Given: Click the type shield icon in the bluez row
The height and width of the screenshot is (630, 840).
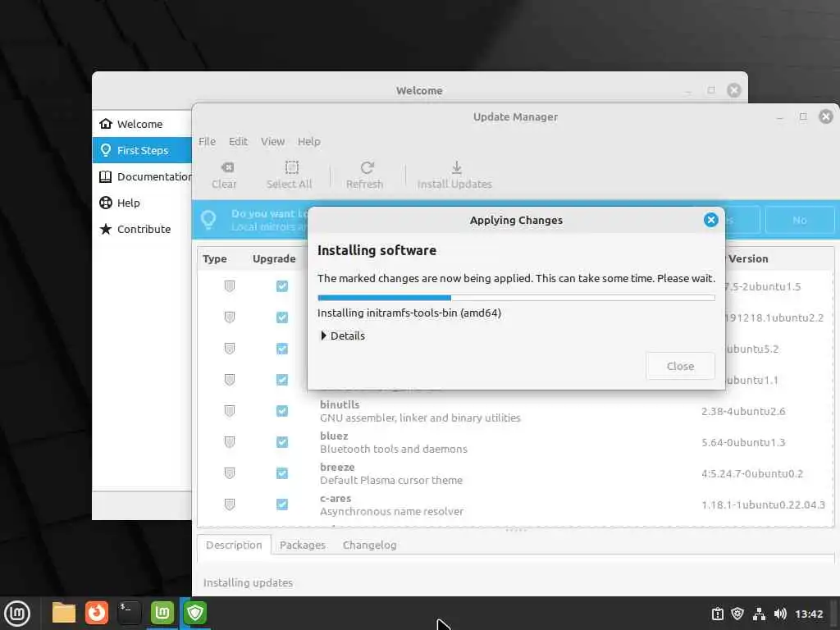Looking at the screenshot, I should pyautogui.click(x=230, y=442).
